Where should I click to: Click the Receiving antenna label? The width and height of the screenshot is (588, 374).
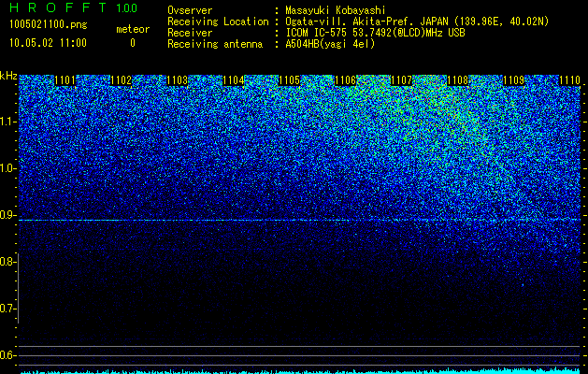tap(215, 44)
